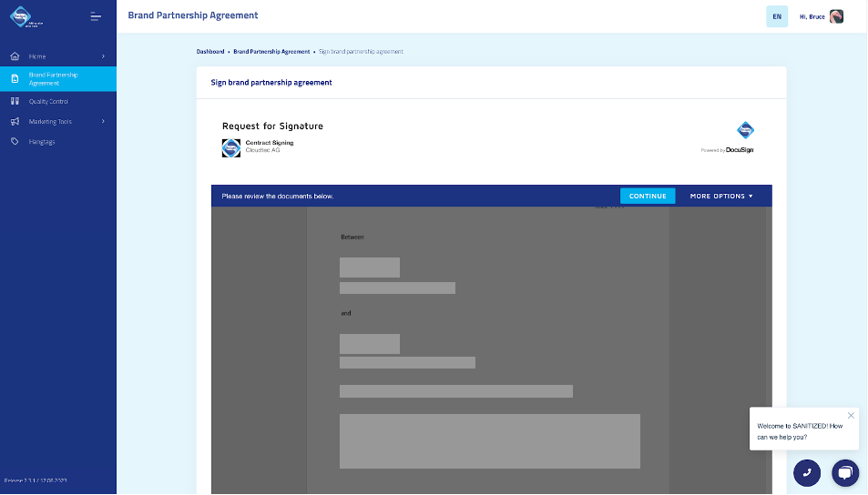Click 'Please review the documents below' text

tap(278, 197)
